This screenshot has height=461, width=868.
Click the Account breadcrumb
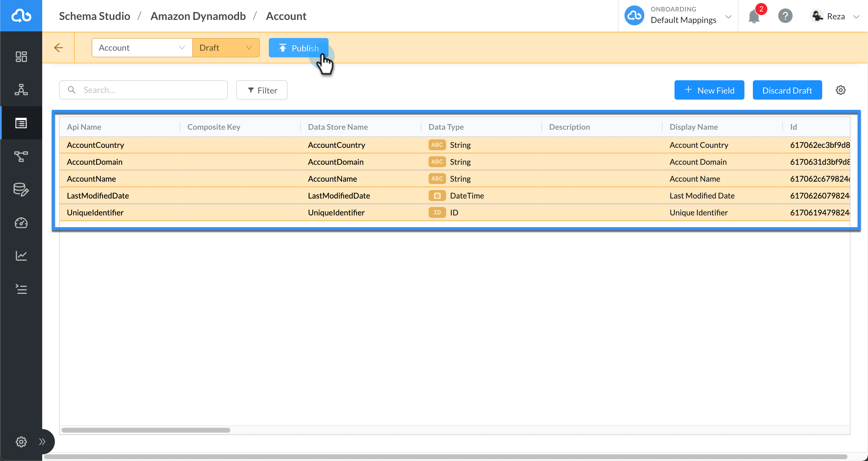tap(286, 16)
